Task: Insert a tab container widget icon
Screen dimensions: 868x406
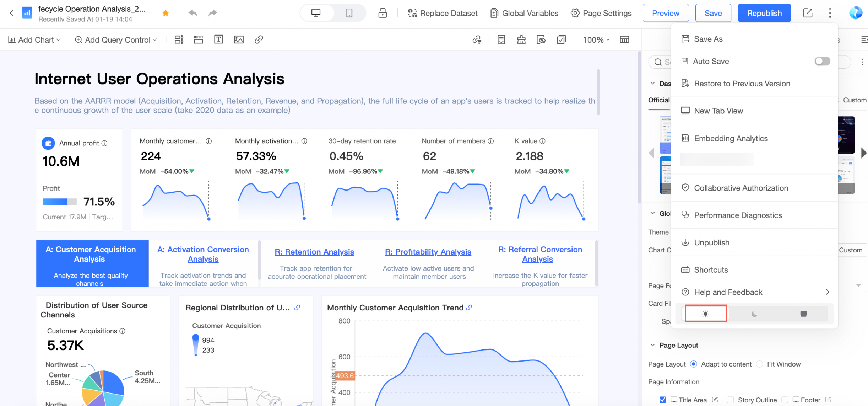Action: coord(199,39)
